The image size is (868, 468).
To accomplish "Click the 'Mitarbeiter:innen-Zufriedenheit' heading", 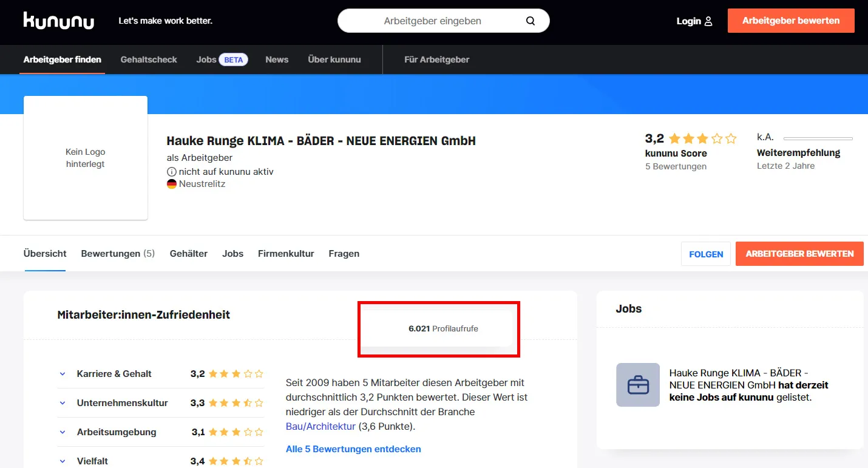I will (144, 315).
